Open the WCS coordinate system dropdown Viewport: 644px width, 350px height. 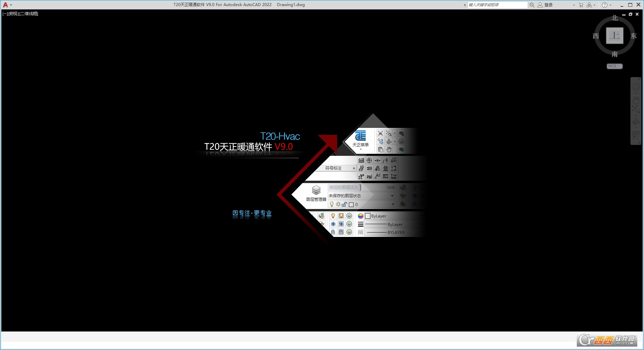(x=614, y=66)
